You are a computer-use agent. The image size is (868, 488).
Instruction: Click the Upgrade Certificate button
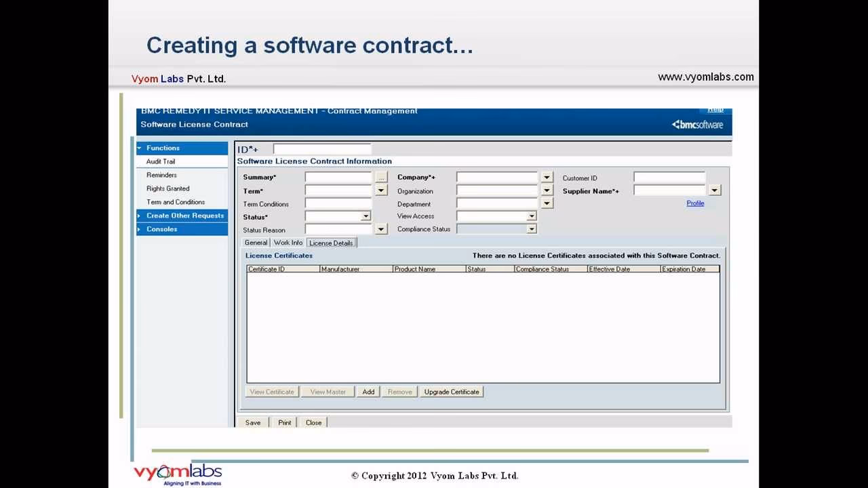452,392
